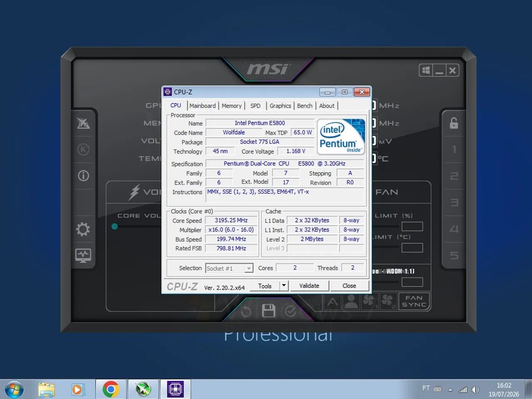Click the Close button in CPU-Z
Viewport: 532px width, 399px height.
(349, 286)
